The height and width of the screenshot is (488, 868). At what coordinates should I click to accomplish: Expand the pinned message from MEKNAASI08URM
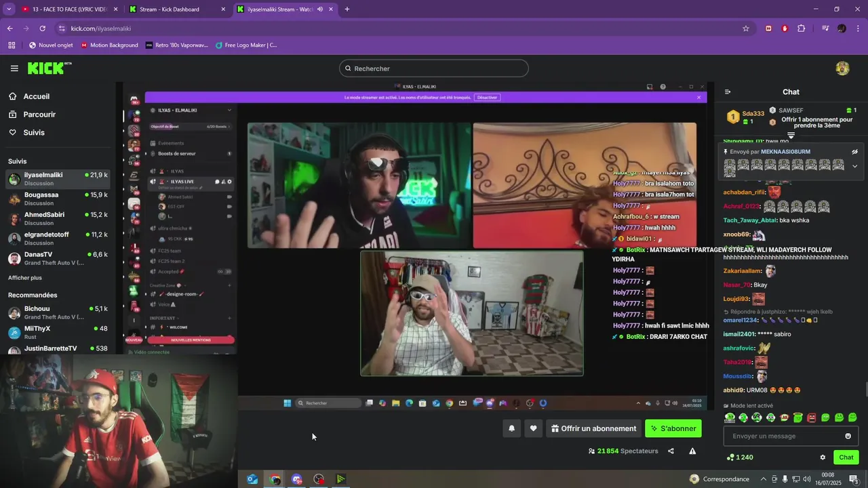(x=854, y=166)
